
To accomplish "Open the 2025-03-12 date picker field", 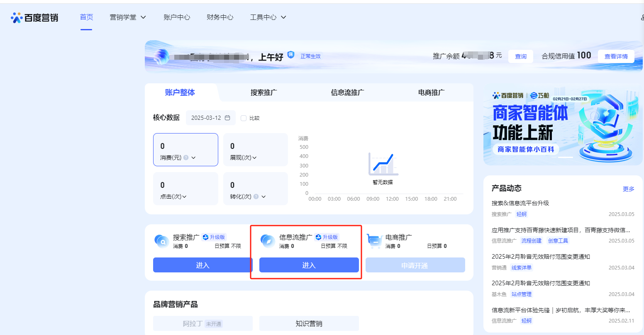I will pos(210,118).
